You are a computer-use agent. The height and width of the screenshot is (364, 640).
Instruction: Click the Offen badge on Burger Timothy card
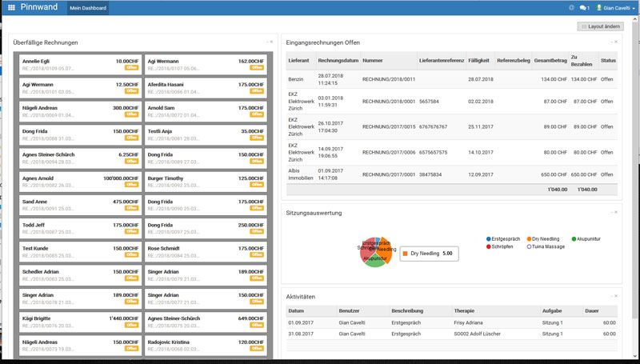coord(257,185)
